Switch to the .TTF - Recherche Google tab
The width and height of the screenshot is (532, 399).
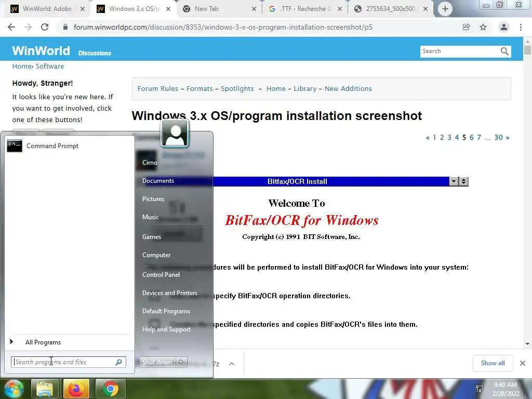[304, 9]
